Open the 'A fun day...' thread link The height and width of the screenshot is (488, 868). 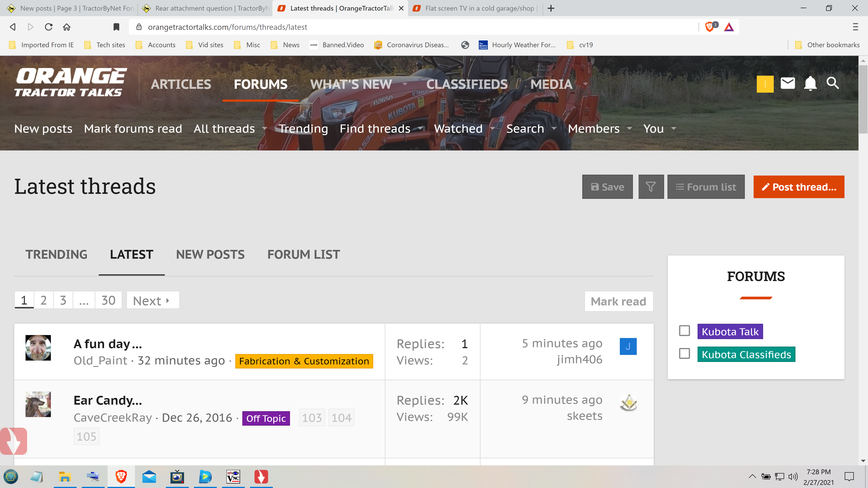pos(108,344)
